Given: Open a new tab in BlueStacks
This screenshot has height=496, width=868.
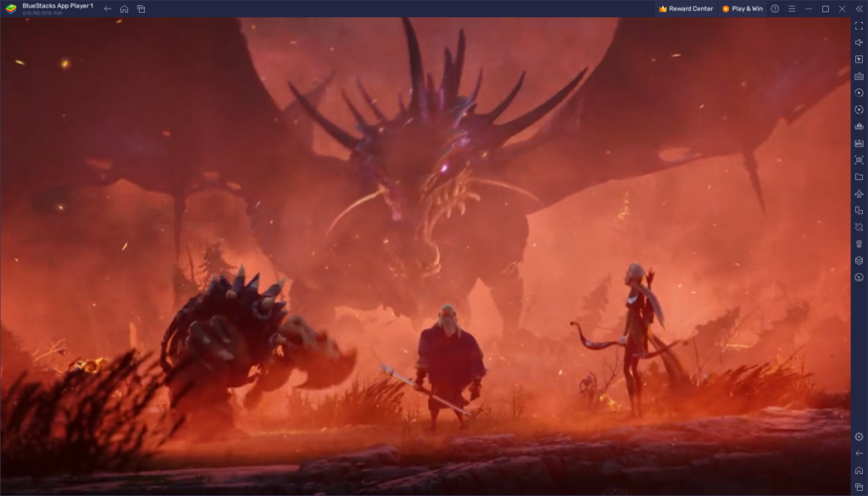Looking at the screenshot, I should click(141, 8).
